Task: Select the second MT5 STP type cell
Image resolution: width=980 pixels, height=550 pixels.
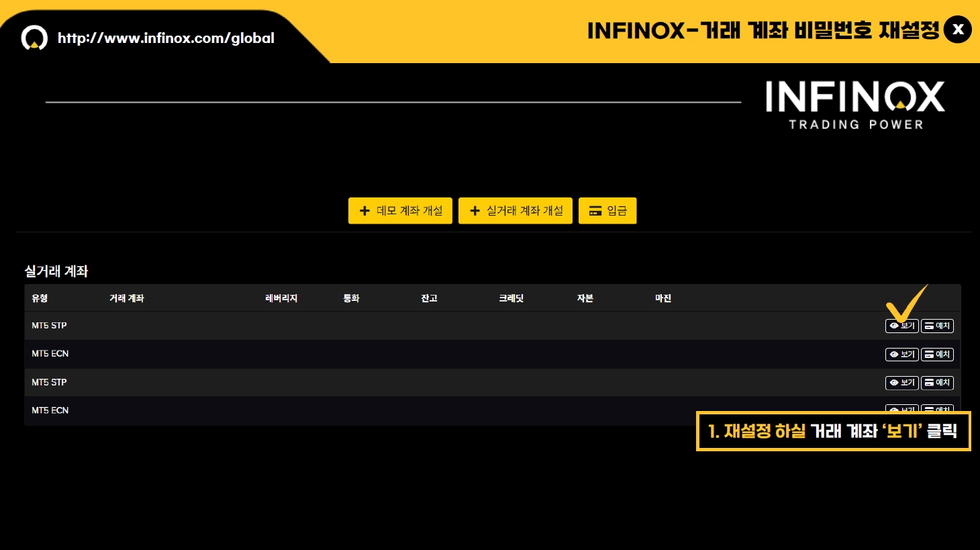Action: 49,383
